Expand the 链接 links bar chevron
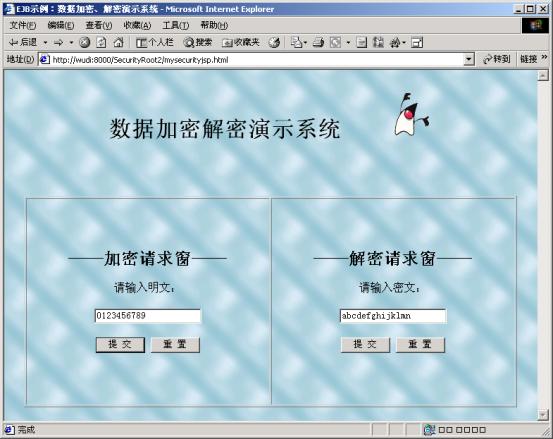553x439 pixels. 544,57
